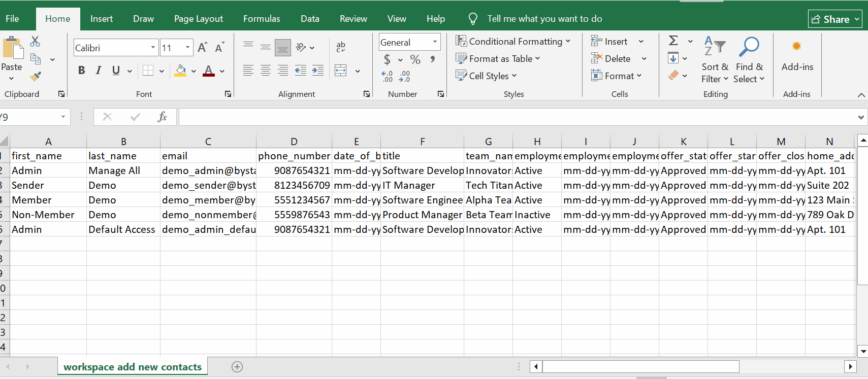
Task: Apply Percent Style format
Action: click(x=415, y=59)
